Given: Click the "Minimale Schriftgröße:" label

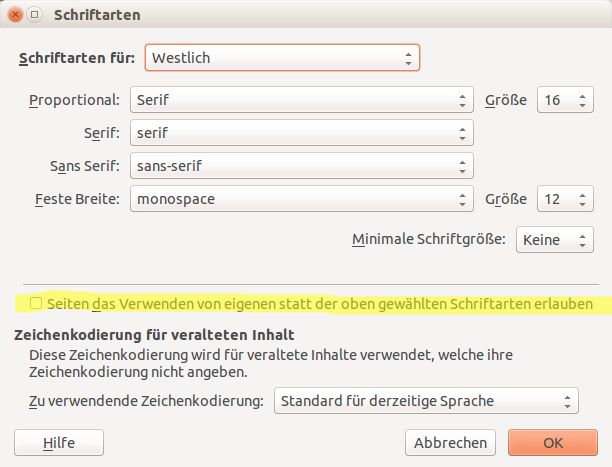Looking at the screenshot, I should pyautogui.click(x=429, y=240).
